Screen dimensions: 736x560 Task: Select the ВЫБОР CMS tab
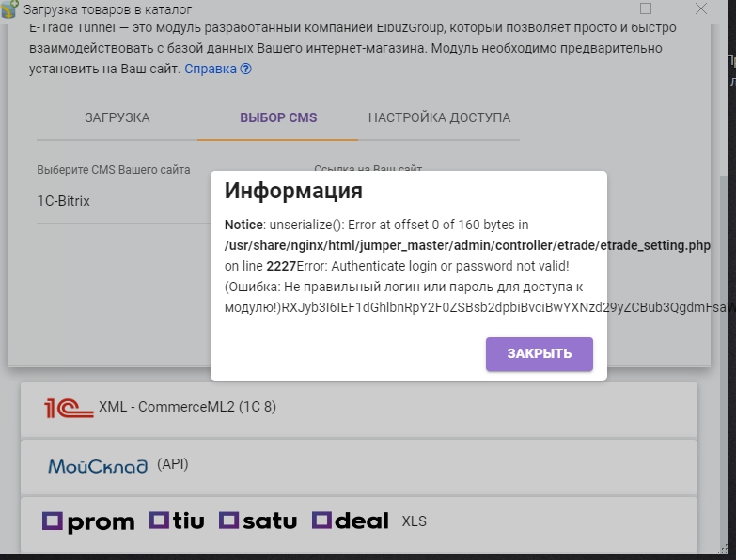[x=278, y=117]
